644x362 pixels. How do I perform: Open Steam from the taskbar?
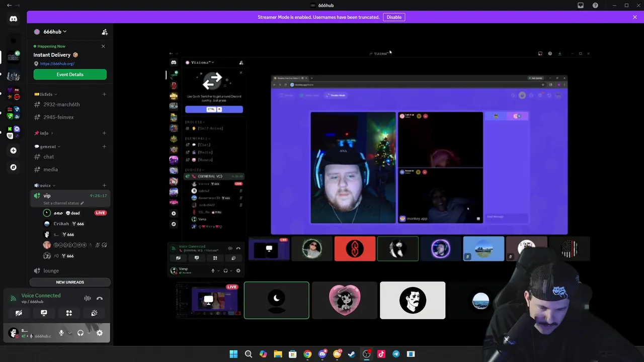[352, 354]
